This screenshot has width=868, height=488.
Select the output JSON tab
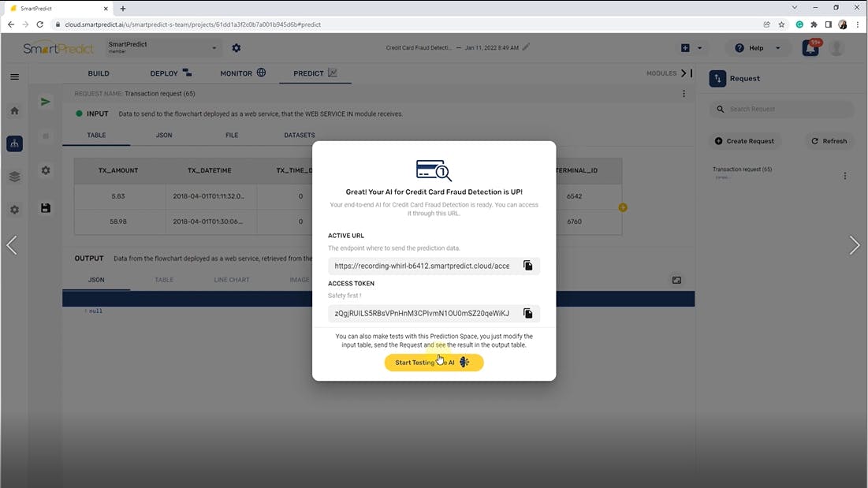tap(96, 280)
